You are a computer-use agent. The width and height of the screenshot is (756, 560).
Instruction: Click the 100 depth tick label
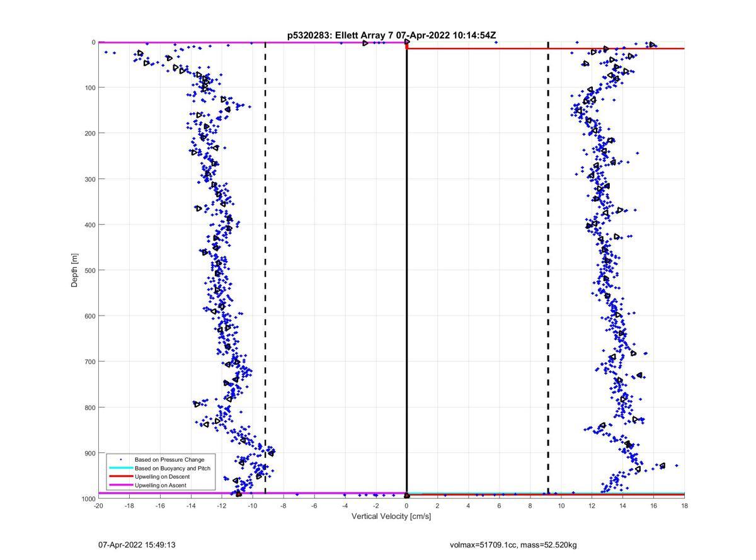coord(89,88)
